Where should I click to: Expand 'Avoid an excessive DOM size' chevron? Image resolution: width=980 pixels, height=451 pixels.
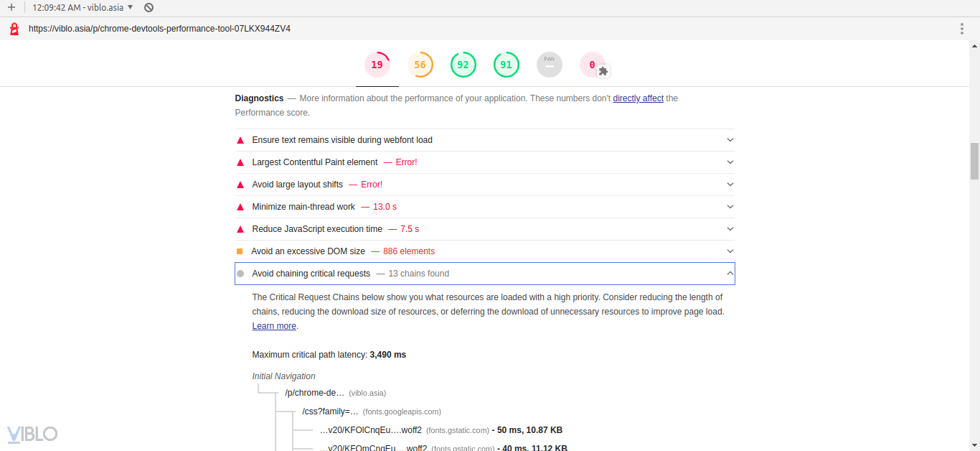[730, 251]
